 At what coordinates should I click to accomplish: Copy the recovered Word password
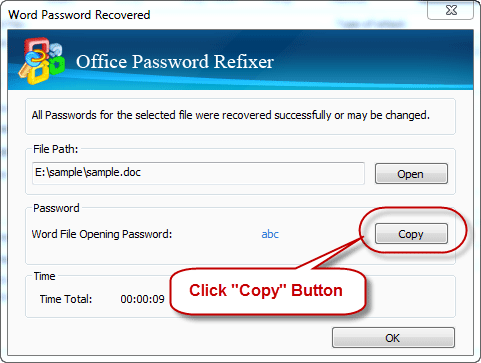411,234
